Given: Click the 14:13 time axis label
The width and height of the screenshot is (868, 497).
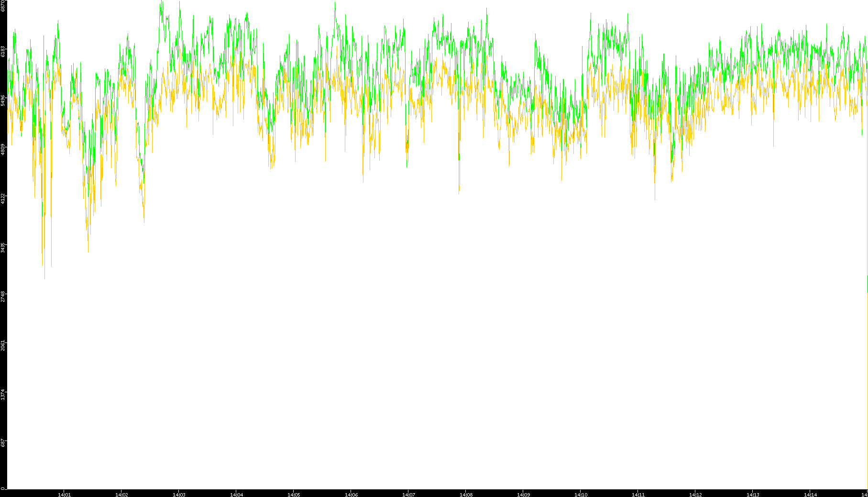Looking at the screenshot, I should pyautogui.click(x=753, y=494).
